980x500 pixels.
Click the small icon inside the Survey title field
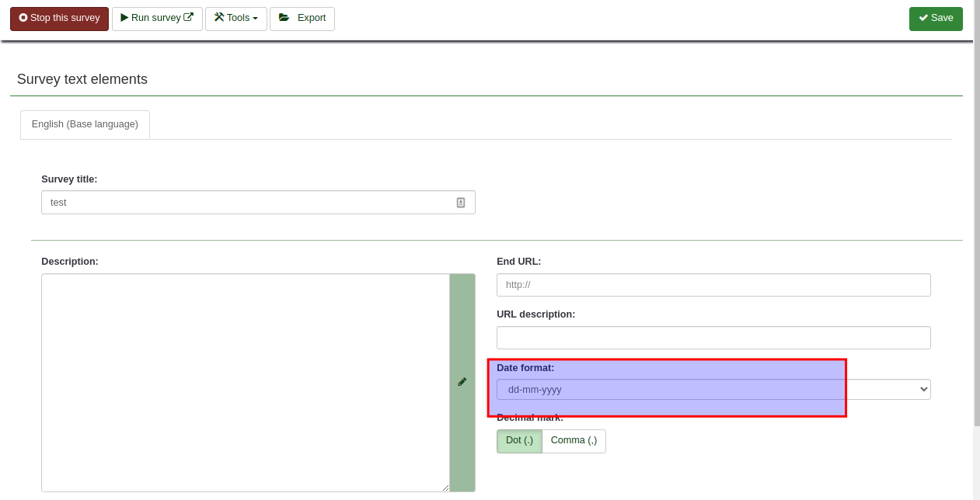coord(461,203)
